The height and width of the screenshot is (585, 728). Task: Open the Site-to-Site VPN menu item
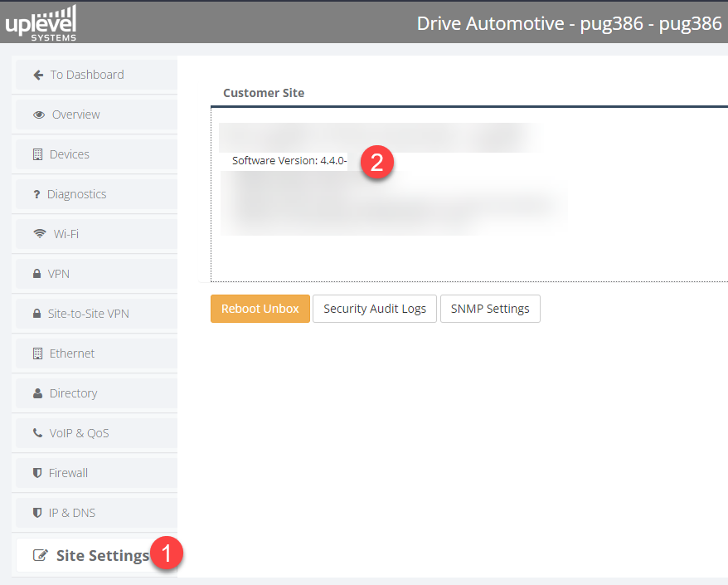tap(89, 314)
